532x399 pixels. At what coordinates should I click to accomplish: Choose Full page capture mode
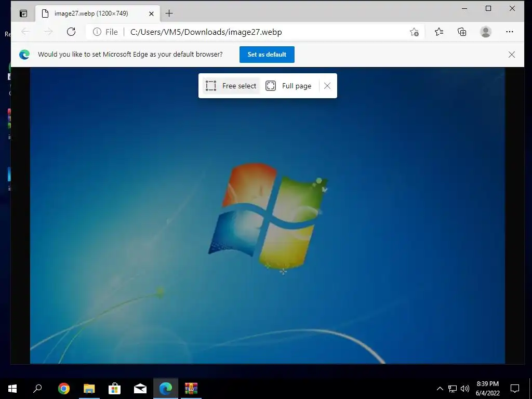coord(288,86)
